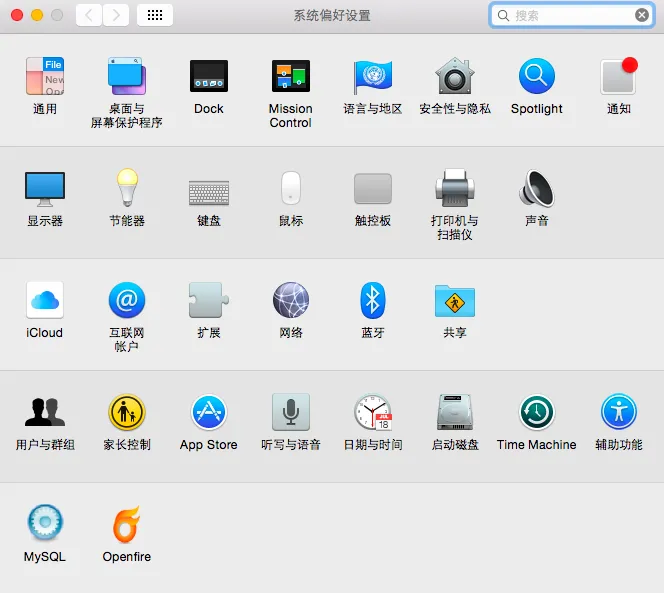Close the 系统偏好设置 window
The image size is (664, 593).
(17, 15)
